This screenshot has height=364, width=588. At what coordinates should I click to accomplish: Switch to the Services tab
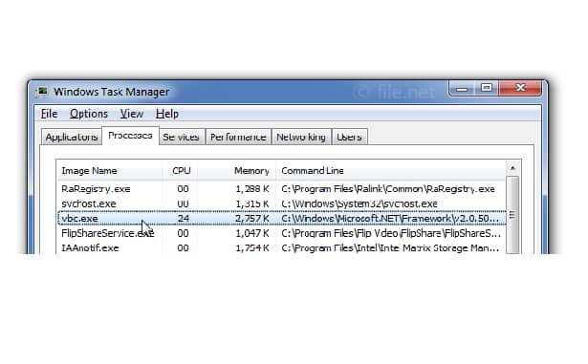point(181,138)
